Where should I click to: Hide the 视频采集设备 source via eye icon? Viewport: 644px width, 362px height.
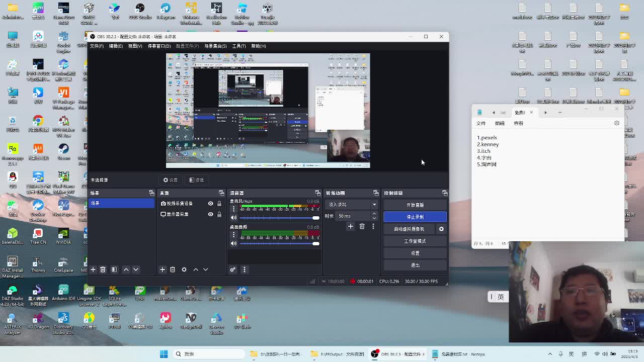(x=210, y=204)
